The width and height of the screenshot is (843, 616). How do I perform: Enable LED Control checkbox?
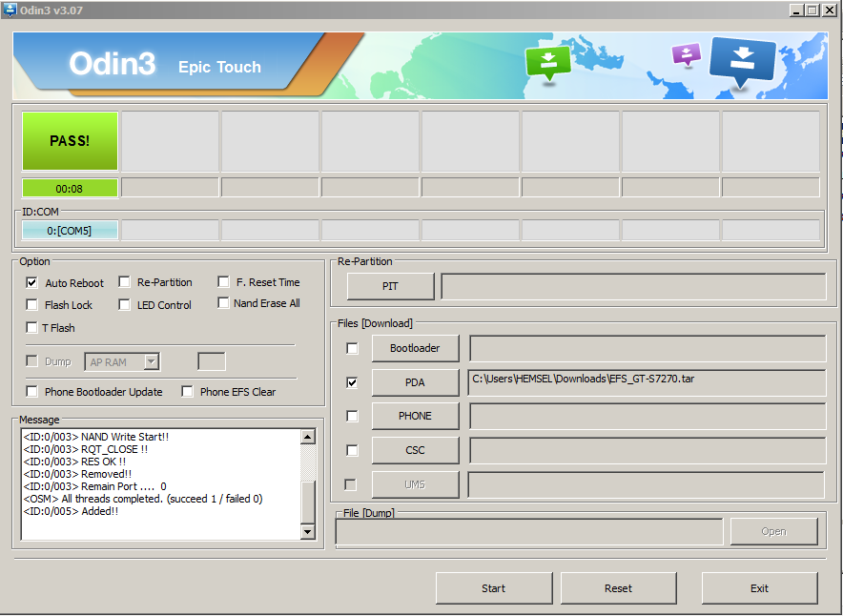[124, 305]
